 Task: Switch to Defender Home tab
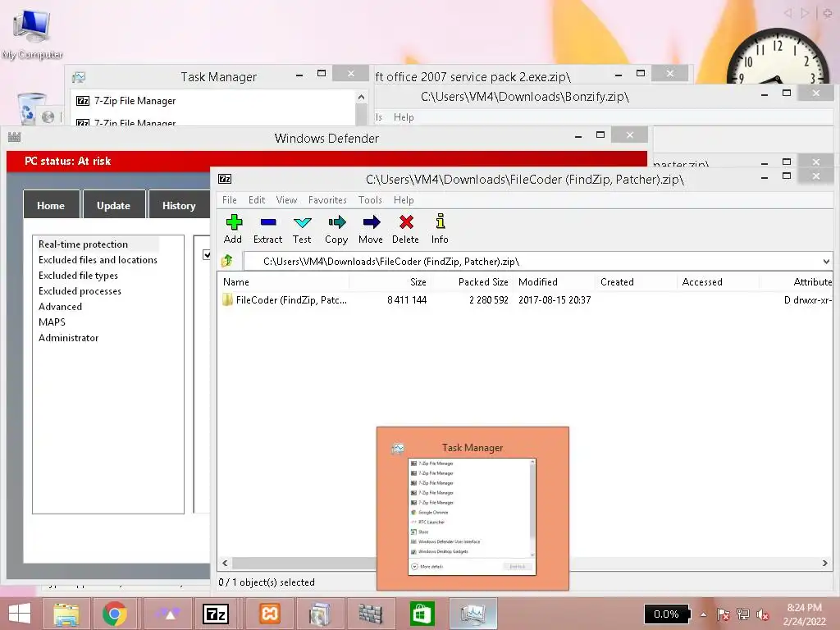[x=51, y=205]
